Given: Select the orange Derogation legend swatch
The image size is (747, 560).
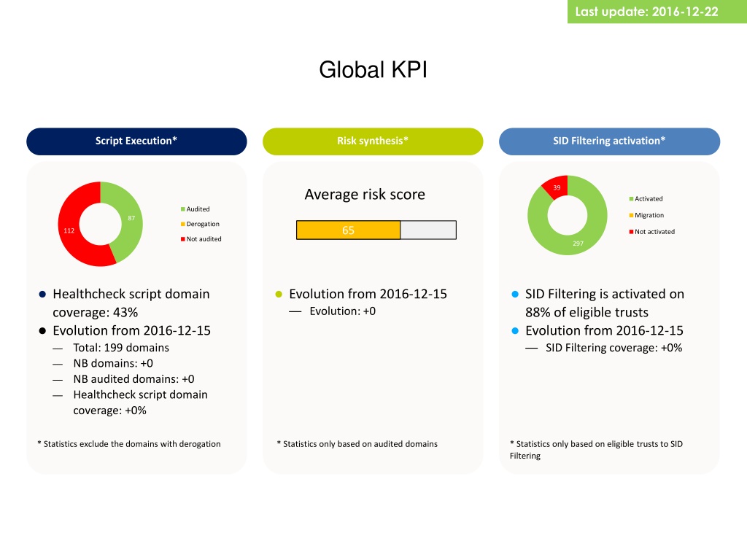Looking at the screenshot, I should [182, 224].
